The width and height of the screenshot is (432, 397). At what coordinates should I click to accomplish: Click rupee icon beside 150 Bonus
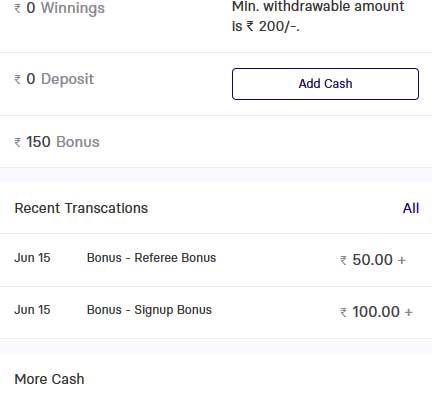tap(18, 142)
